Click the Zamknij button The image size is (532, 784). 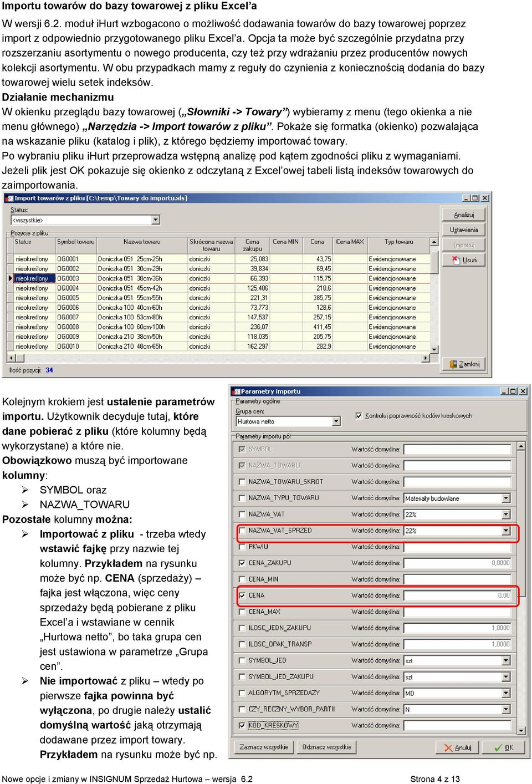coord(463,364)
